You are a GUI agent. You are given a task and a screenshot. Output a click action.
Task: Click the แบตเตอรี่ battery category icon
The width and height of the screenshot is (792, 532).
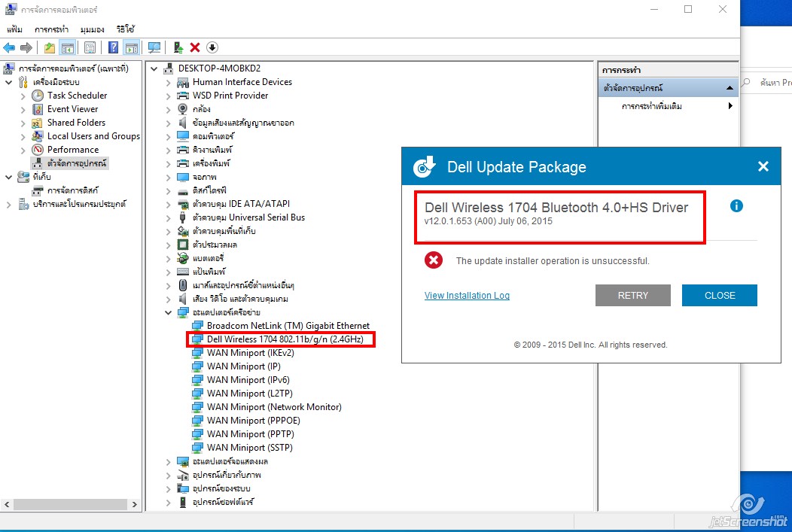[x=183, y=258]
